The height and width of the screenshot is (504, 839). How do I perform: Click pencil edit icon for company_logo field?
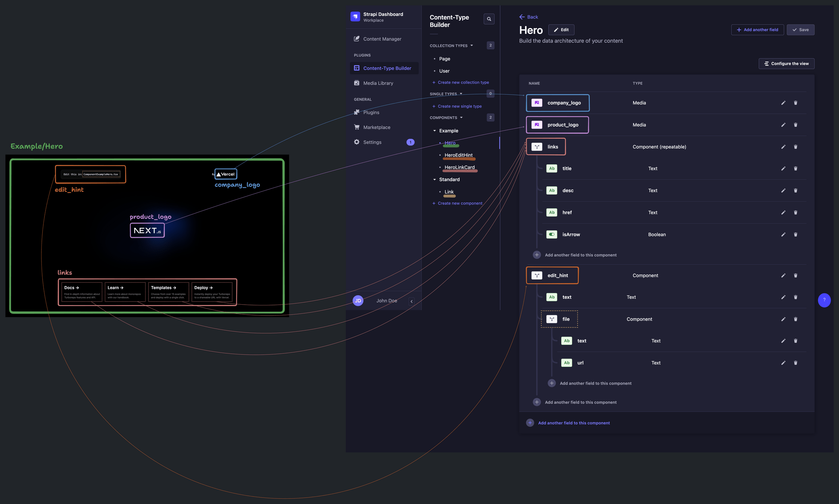point(783,103)
